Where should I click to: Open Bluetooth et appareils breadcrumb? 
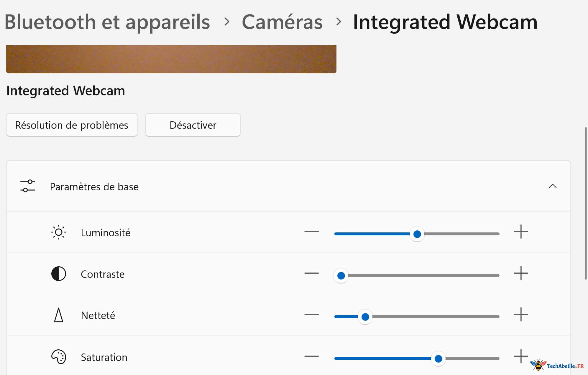107,22
